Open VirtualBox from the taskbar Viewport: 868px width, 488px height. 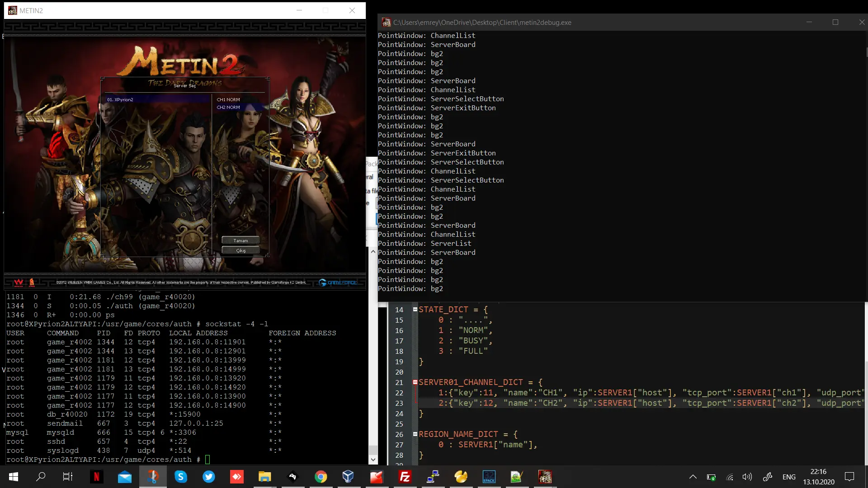(x=348, y=477)
